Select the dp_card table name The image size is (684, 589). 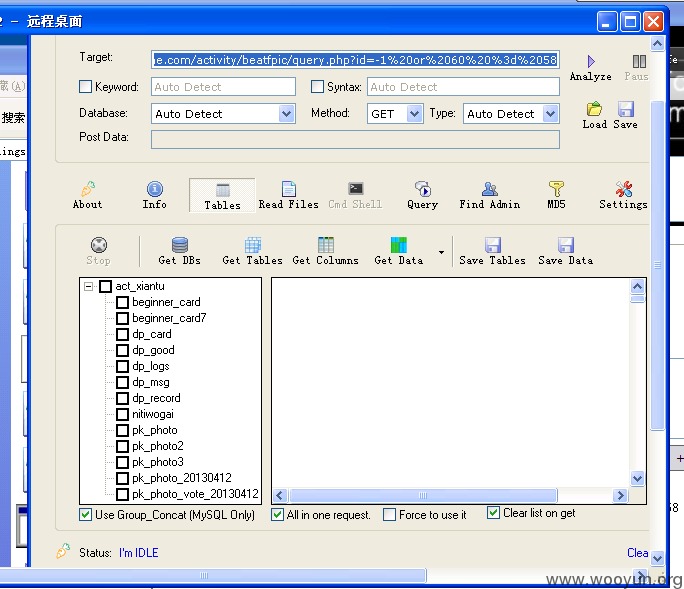152,334
